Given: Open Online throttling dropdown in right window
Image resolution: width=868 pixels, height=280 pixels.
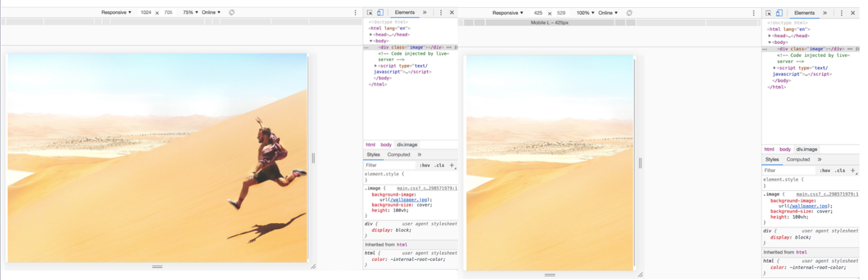Looking at the screenshot, I should click(x=608, y=13).
